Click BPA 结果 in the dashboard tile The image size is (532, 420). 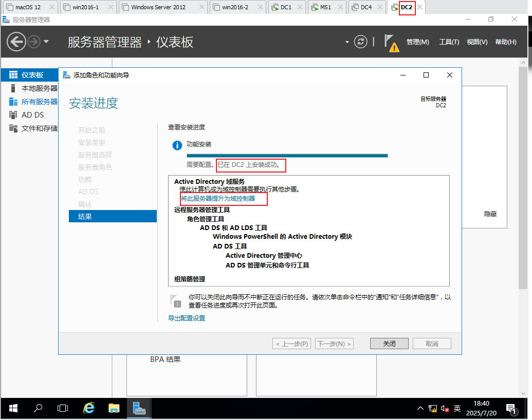tap(165, 359)
